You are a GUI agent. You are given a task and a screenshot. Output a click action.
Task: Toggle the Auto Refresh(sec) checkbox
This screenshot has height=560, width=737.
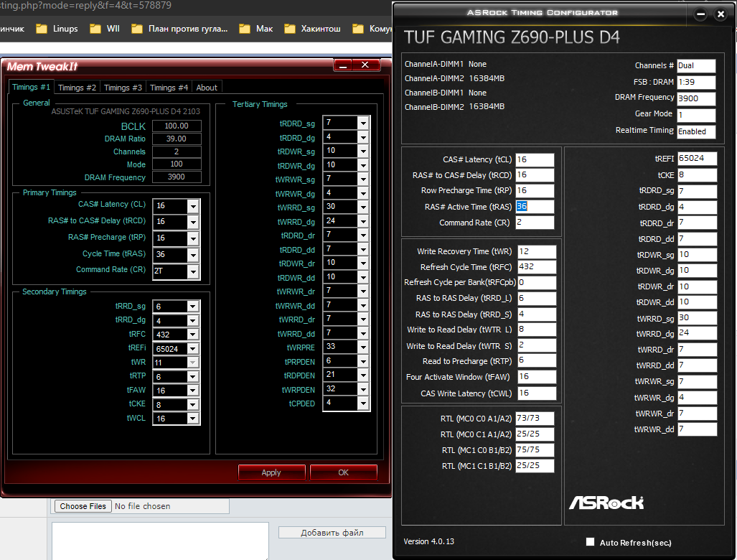pyautogui.click(x=591, y=541)
